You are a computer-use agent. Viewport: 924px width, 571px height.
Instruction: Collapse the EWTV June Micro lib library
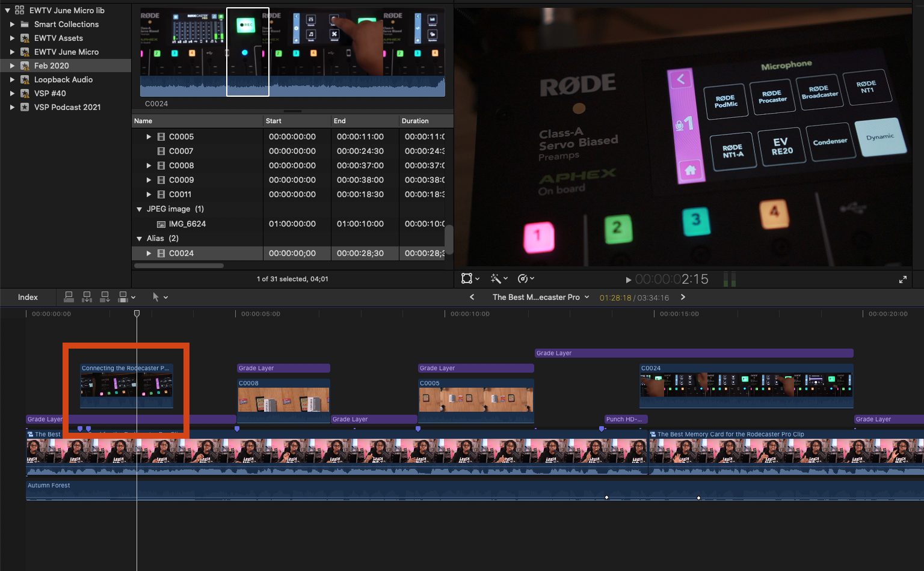(x=7, y=10)
